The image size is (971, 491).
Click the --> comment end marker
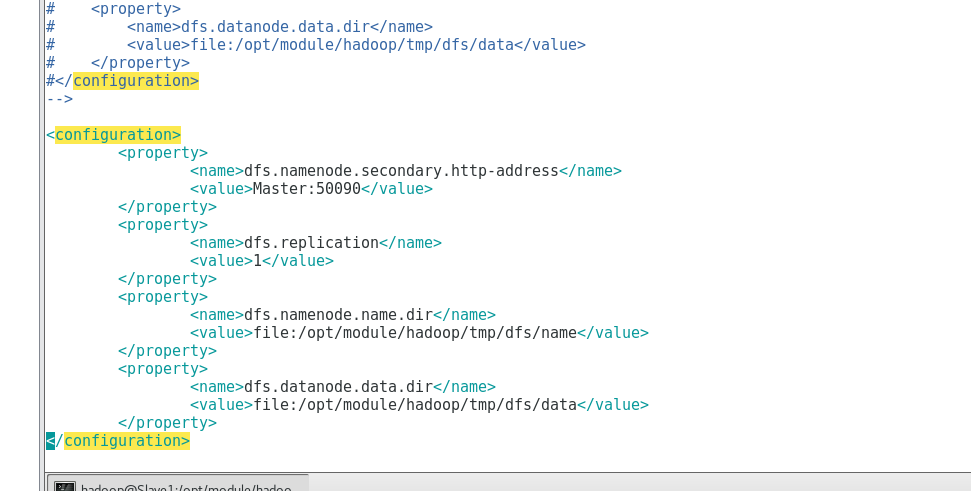[59, 99]
